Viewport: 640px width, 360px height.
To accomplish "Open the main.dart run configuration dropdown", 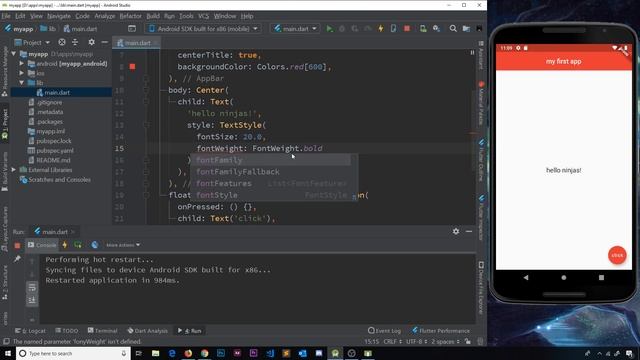I will [x=296, y=29].
